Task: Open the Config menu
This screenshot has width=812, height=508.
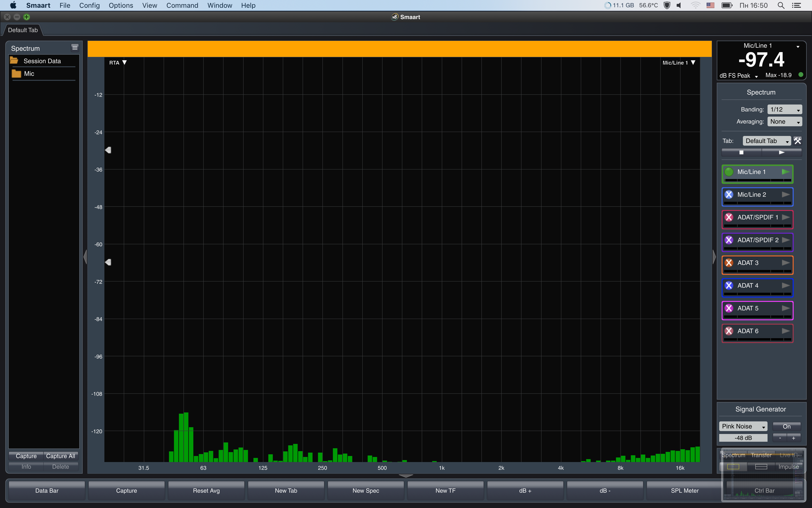Action: coord(89,5)
